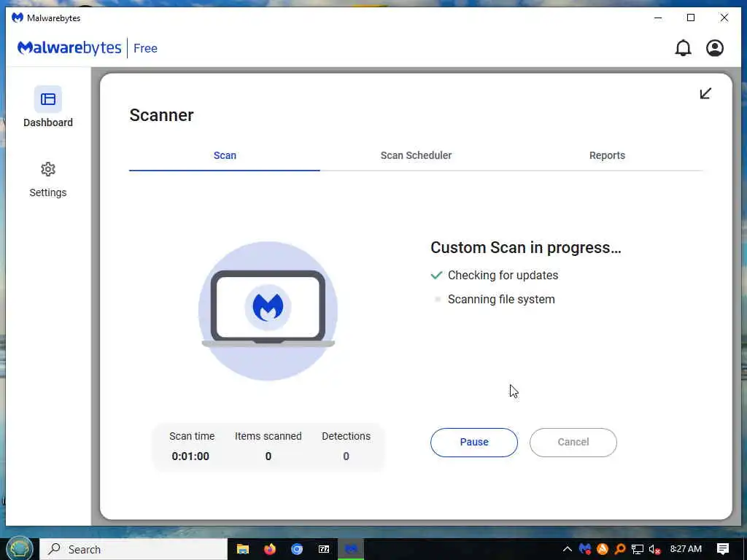
Task: Click the Scanner panel title
Action: click(161, 115)
